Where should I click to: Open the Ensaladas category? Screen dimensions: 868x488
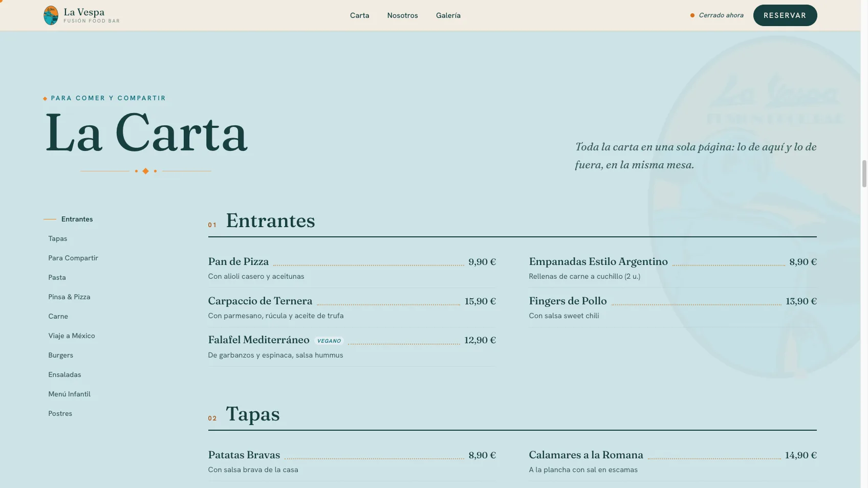(64, 374)
